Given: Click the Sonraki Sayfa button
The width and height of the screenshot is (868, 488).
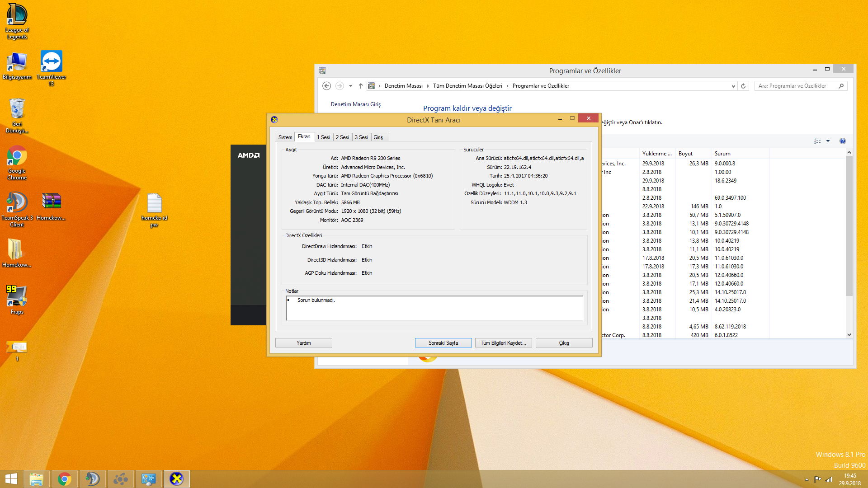Looking at the screenshot, I should (x=443, y=343).
